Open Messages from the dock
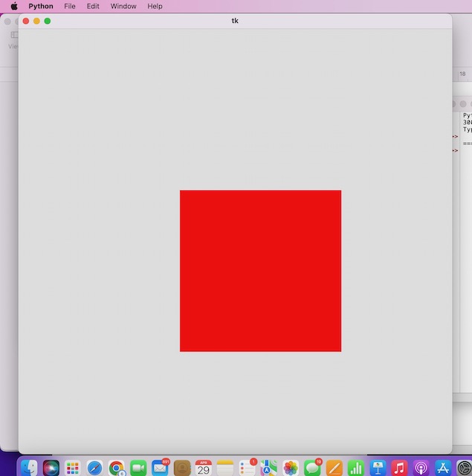Viewport: 472px width, 476px height. click(x=312, y=468)
